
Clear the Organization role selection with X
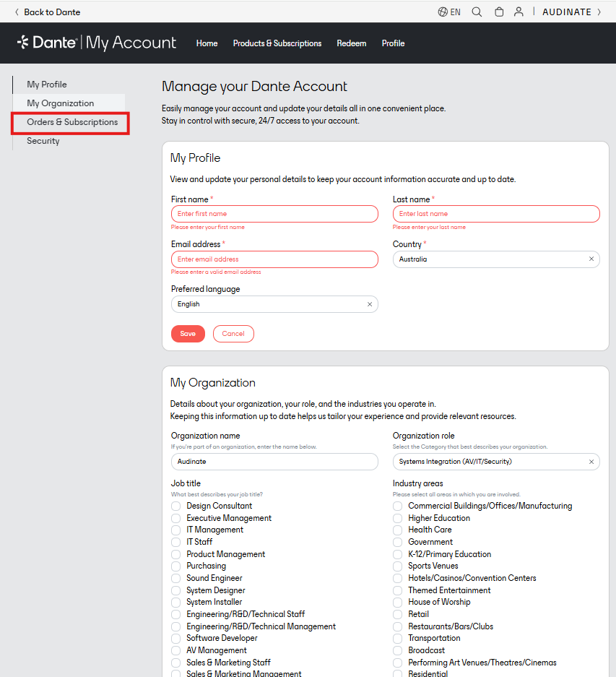(591, 462)
